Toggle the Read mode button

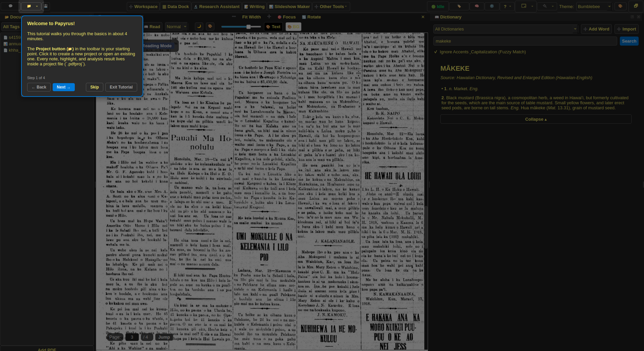click(152, 27)
